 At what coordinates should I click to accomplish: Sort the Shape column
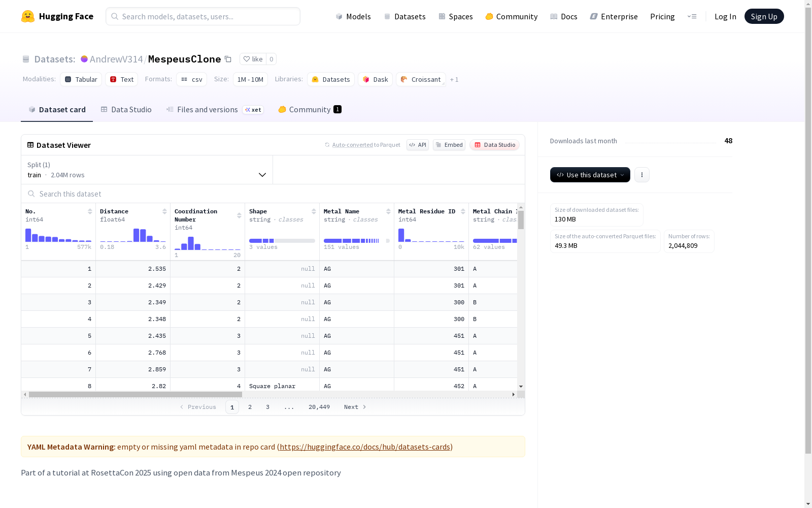coord(314,211)
